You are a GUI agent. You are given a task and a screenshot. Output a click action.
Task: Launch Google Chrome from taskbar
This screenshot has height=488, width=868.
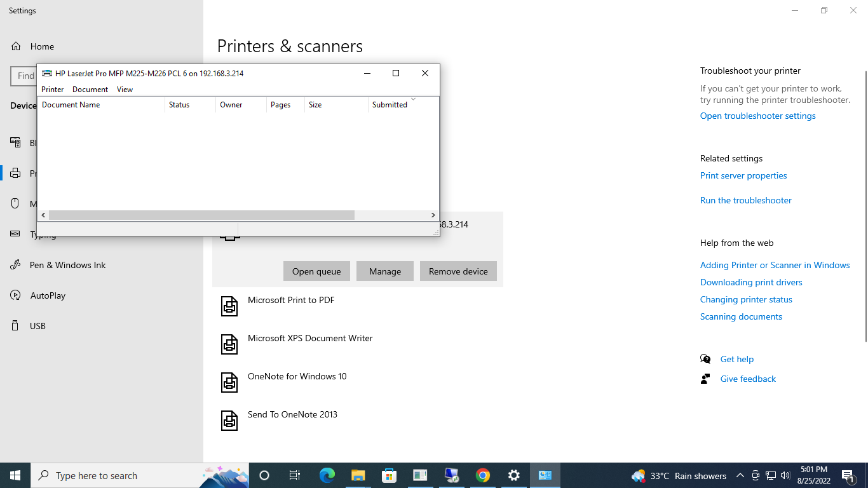(483, 475)
